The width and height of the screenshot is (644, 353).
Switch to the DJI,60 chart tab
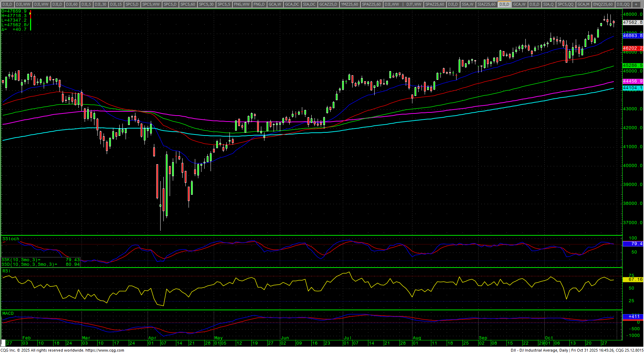72,4
